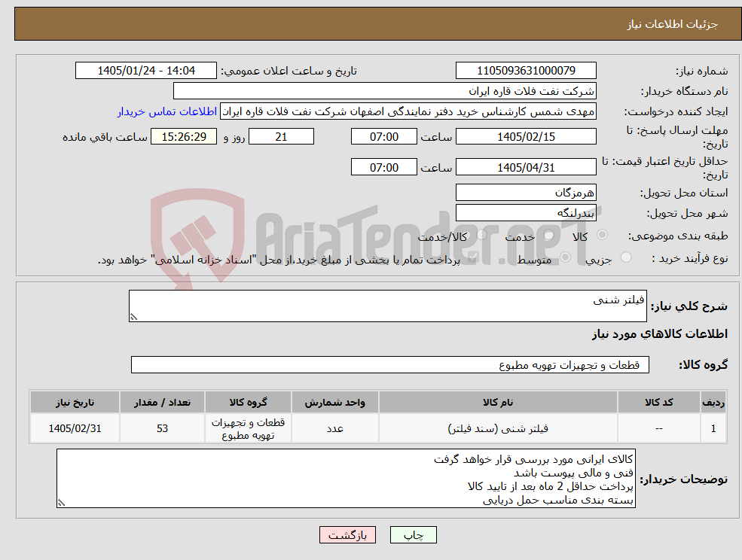Screen dimensions: 742x560
Task: Click the row number cell 1
Action: tap(713, 428)
